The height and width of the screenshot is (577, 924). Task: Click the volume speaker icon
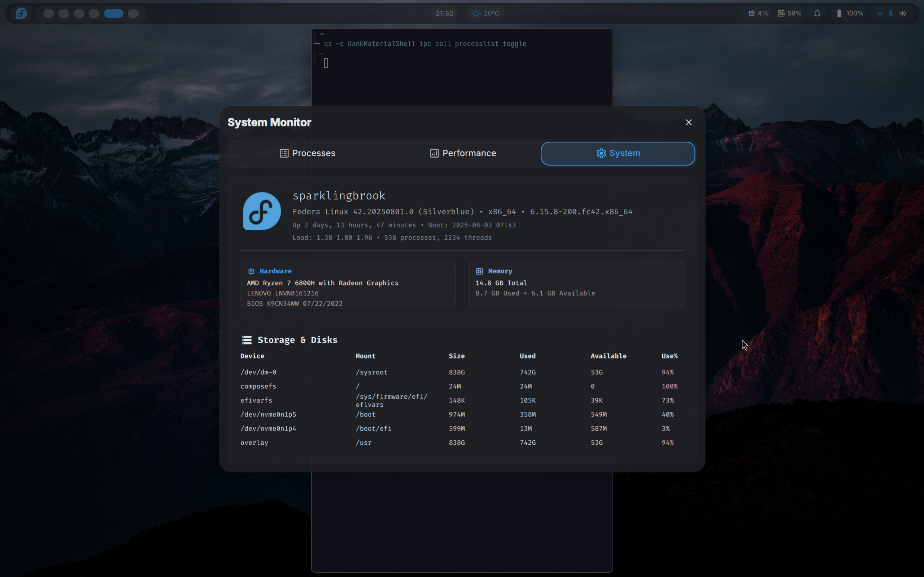coord(903,13)
